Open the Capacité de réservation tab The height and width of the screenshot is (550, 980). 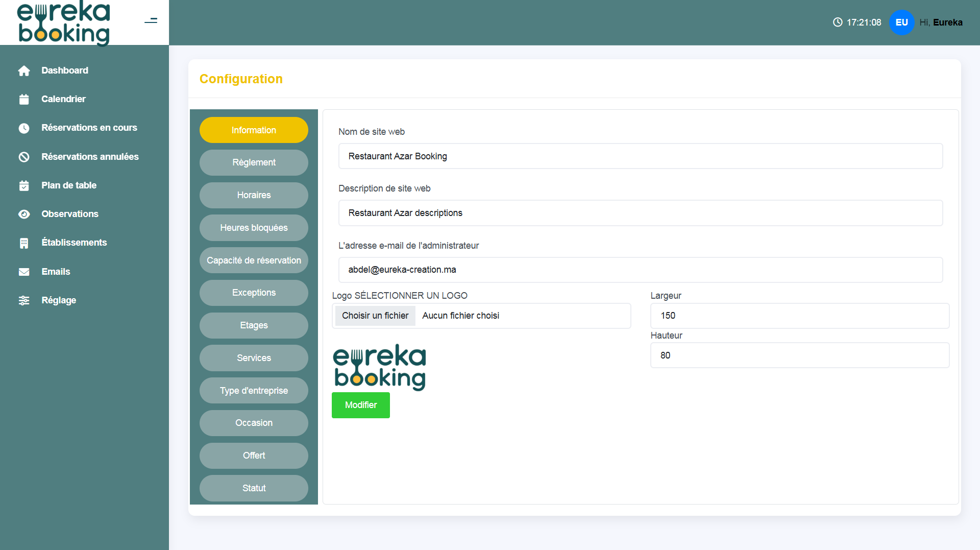coord(254,260)
